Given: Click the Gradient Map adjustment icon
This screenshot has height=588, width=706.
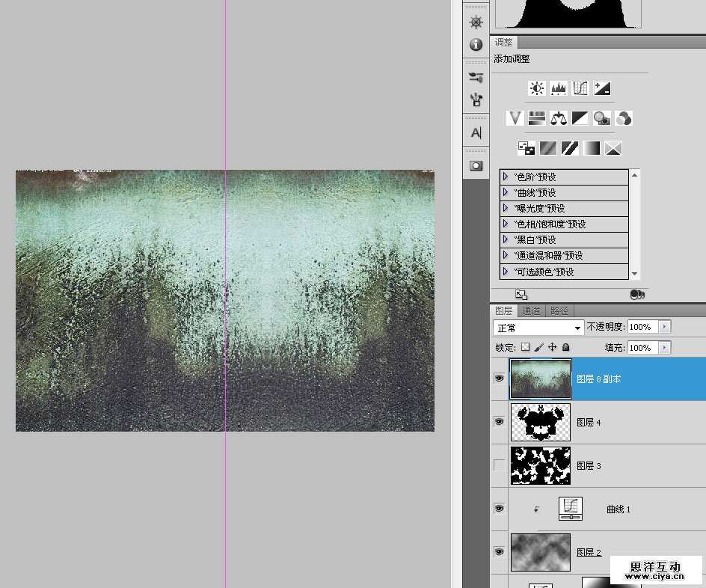Looking at the screenshot, I should point(592,148).
